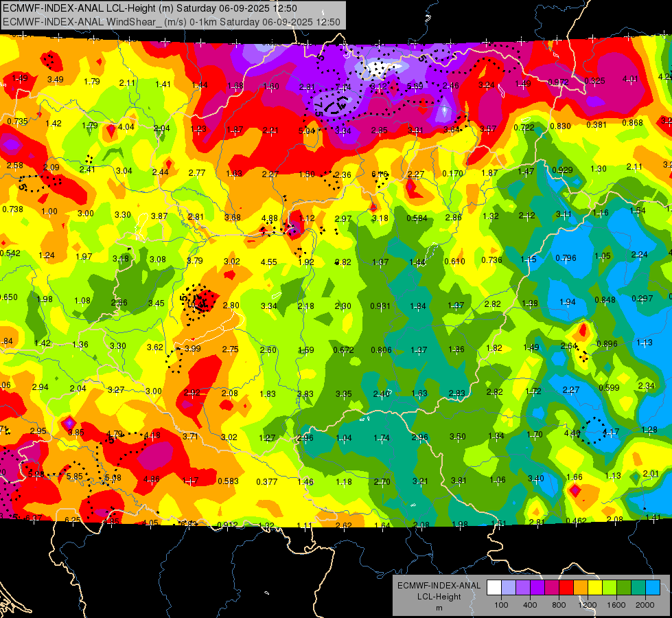Click the wind shear value 0.584
Image resolution: width=672 pixels, height=618 pixels.
click(417, 218)
